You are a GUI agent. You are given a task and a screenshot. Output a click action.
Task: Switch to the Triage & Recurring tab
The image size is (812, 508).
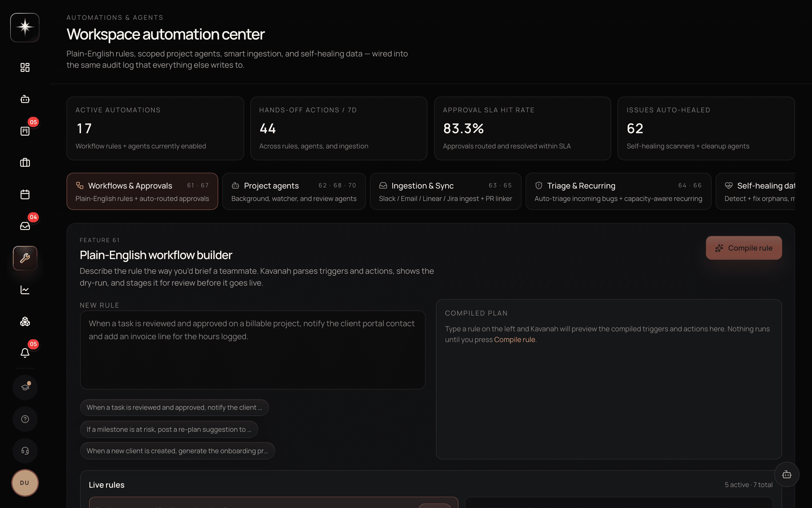tap(618, 192)
